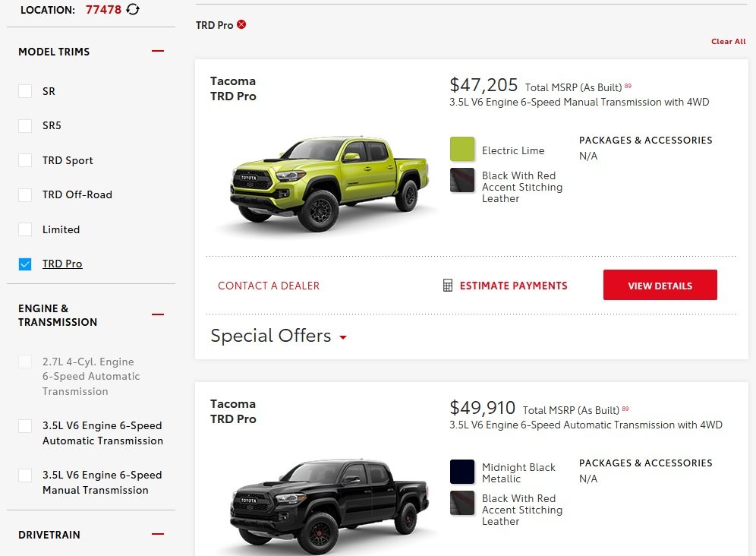Collapse the Engine & Transmission section
This screenshot has height=556, width=756.
point(158,314)
